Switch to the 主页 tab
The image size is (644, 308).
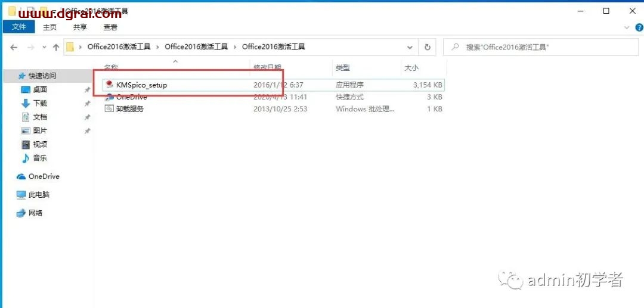click(49, 27)
